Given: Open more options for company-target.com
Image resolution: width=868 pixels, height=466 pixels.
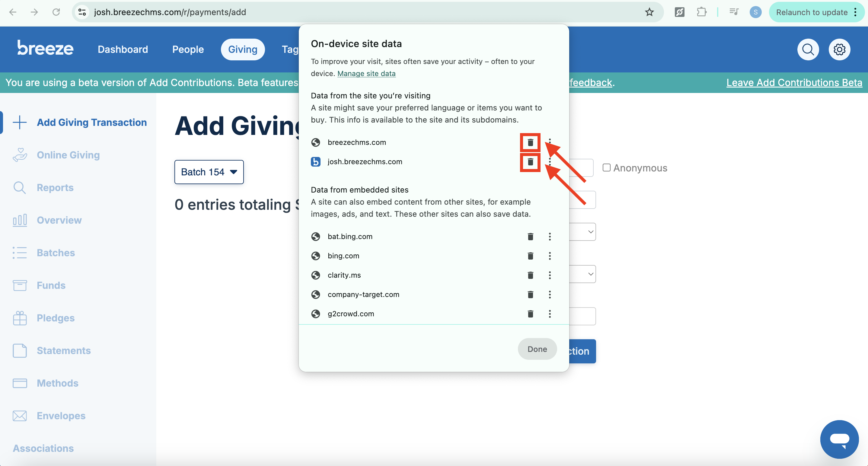Looking at the screenshot, I should [x=550, y=295].
